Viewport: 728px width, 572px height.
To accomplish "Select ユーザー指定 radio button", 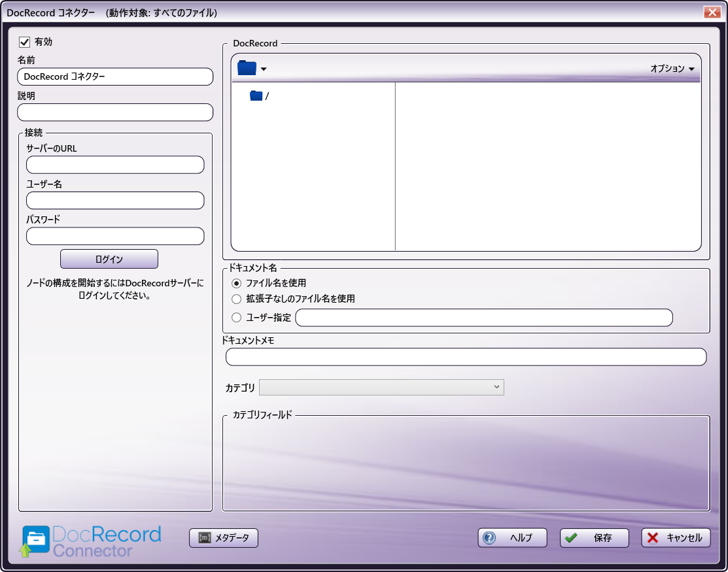I will 236,317.
